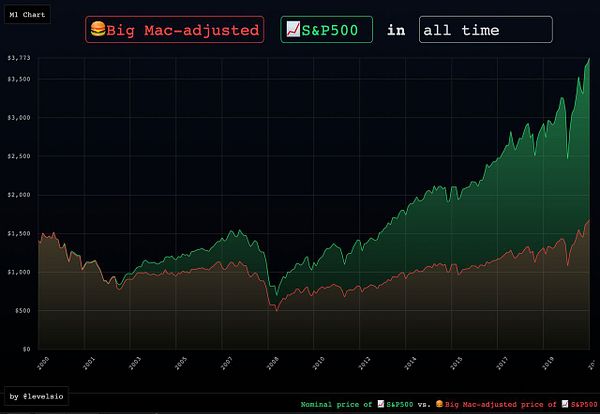Click the $3,500 y-axis label

(19, 79)
